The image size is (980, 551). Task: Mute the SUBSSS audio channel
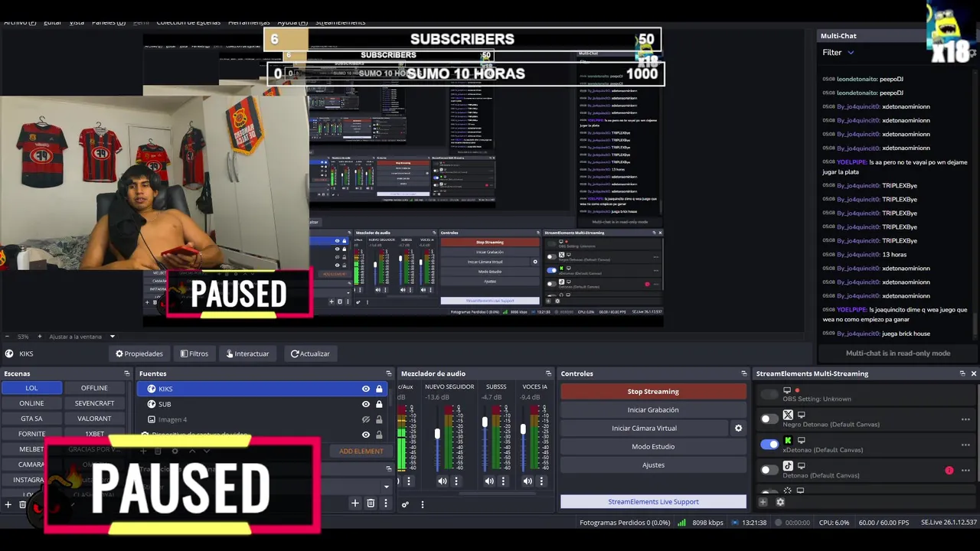click(x=489, y=481)
